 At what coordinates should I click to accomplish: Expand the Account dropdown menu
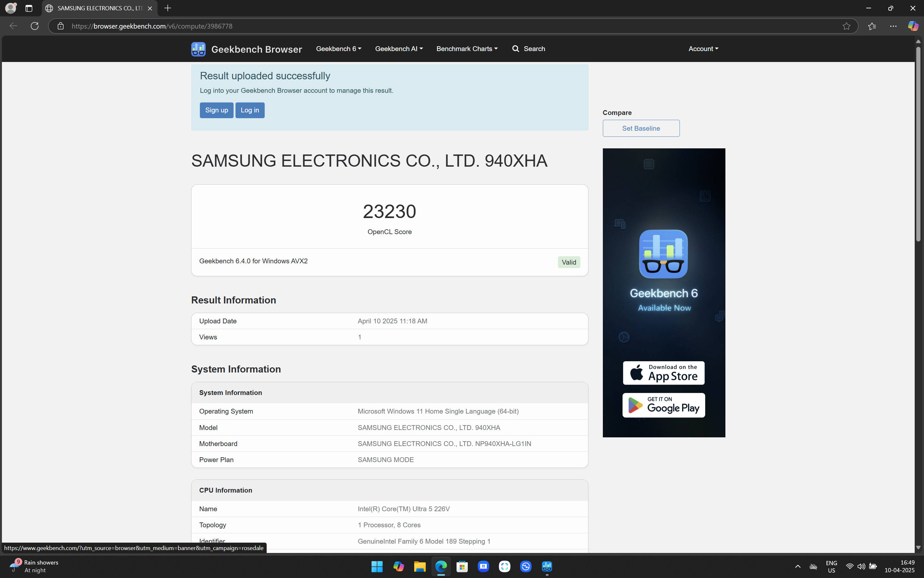(703, 48)
